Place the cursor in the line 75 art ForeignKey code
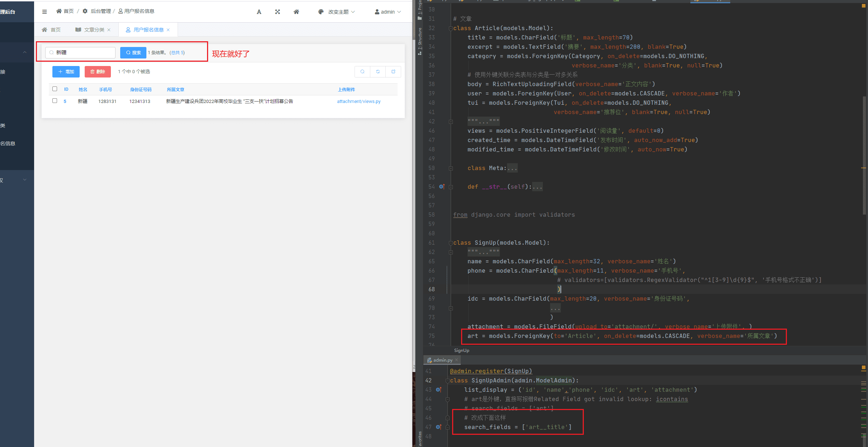Screen dimensions: 868x447 pos(622,336)
